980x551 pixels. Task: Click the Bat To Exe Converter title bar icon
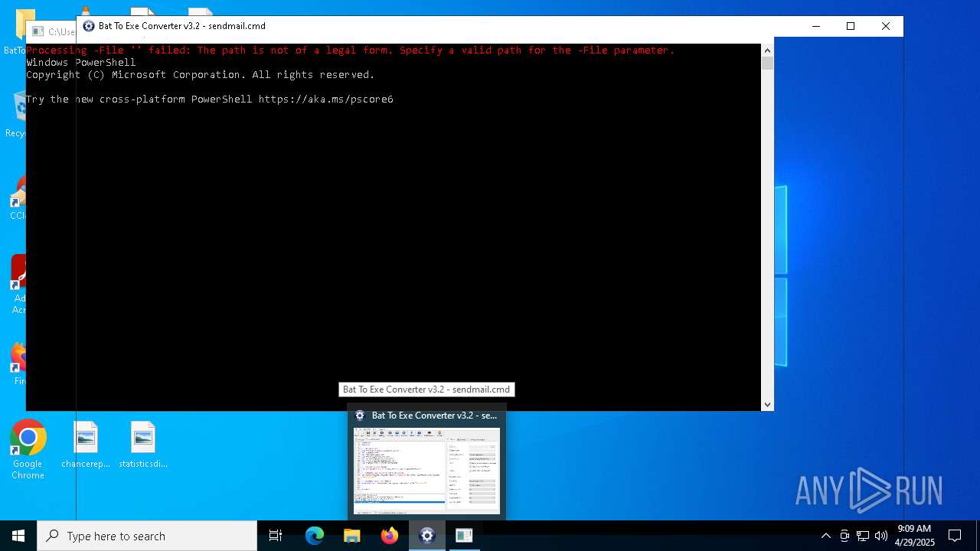click(89, 26)
